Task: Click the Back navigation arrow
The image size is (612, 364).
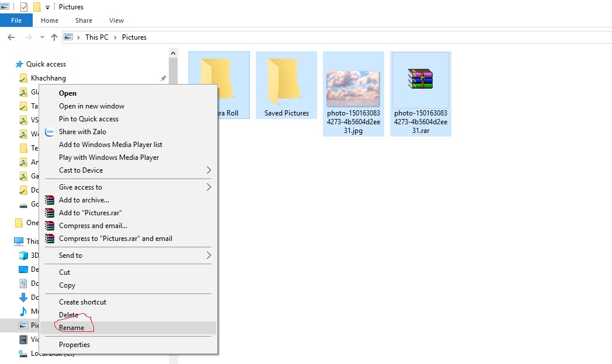Action: click(x=11, y=37)
